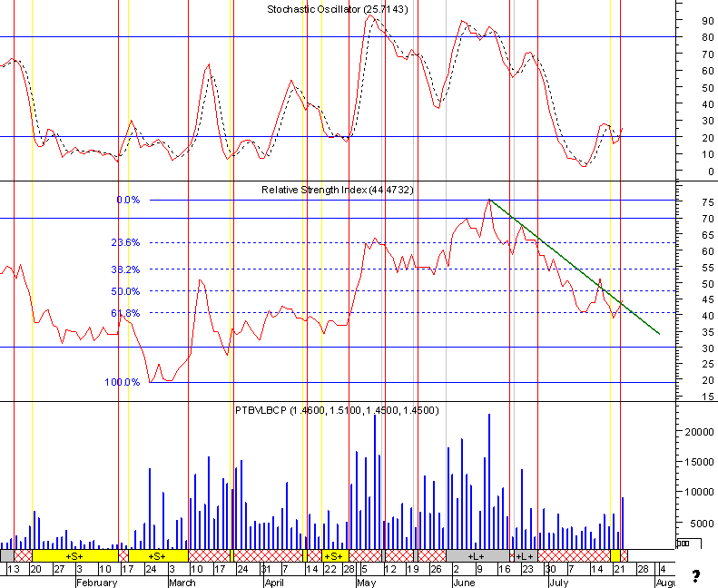The height and width of the screenshot is (588, 718).
Task: Click the date label 9 in June
Action: coord(479,569)
